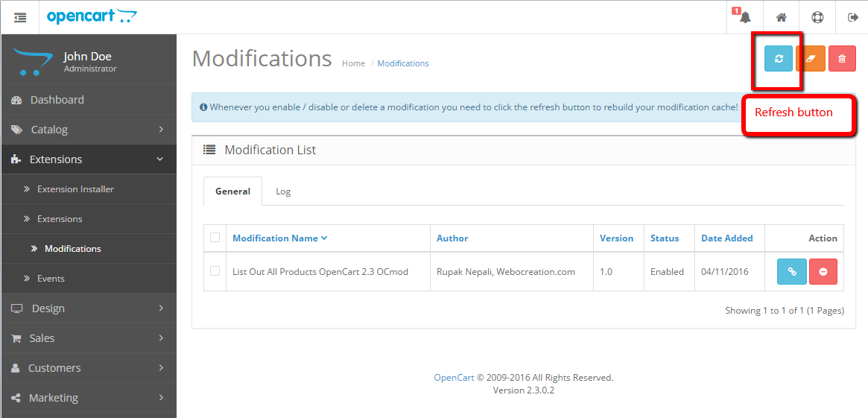The width and height of the screenshot is (868, 418).
Task: Click the OpenCart footer link
Action: click(454, 378)
